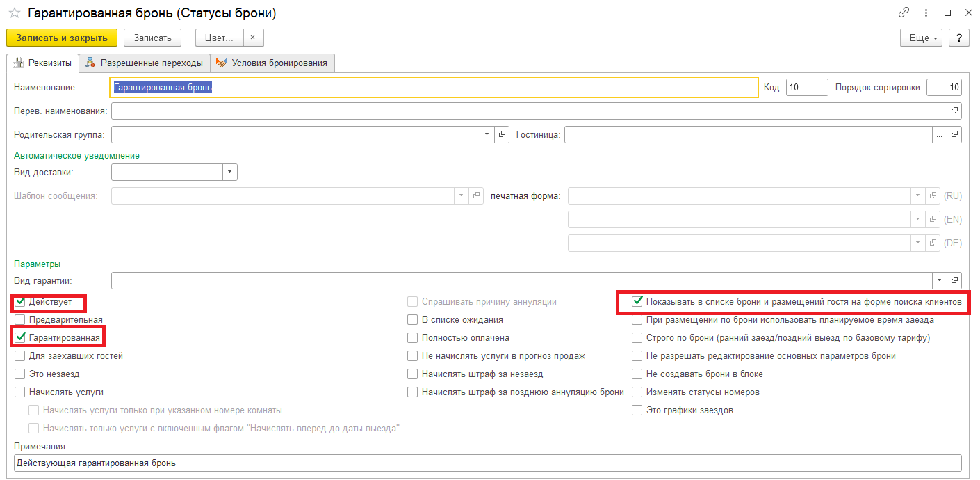The image size is (980, 480).
Task: Expand the Вид гарантии dropdown
Action: pyautogui.click(x=940, y=280)
